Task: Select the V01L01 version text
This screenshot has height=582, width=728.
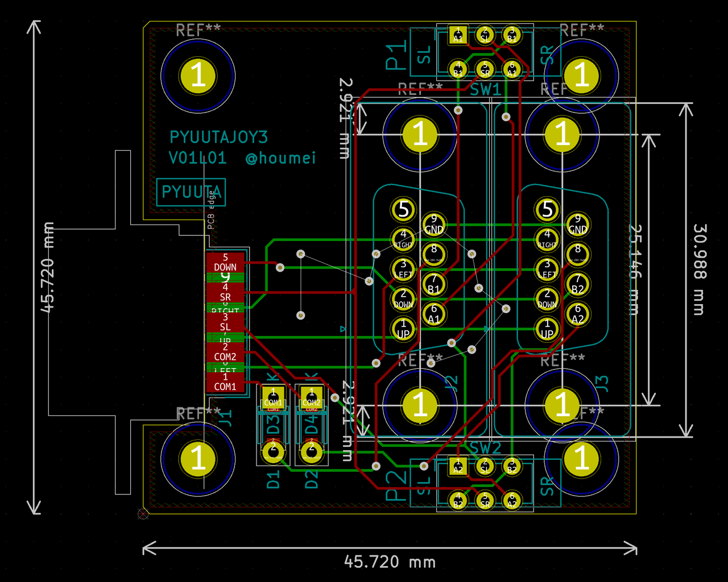Action: click(197, 158)
